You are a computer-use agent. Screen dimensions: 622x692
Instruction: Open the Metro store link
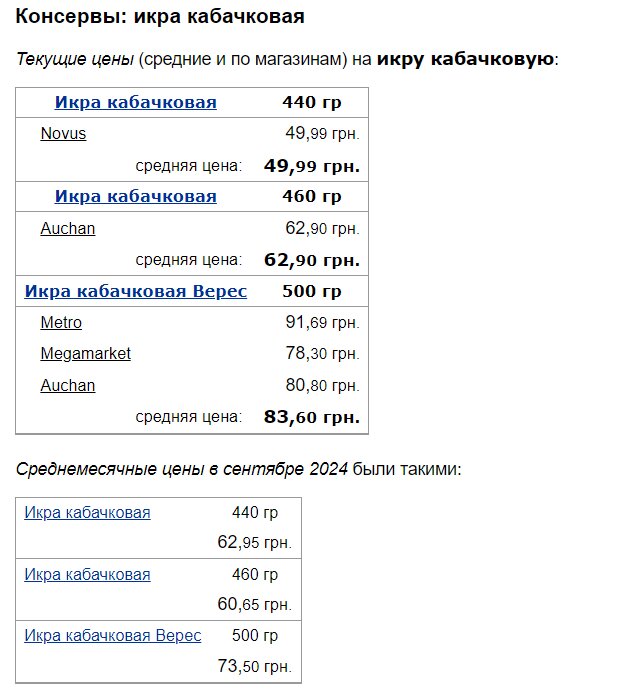click(61, 323)
